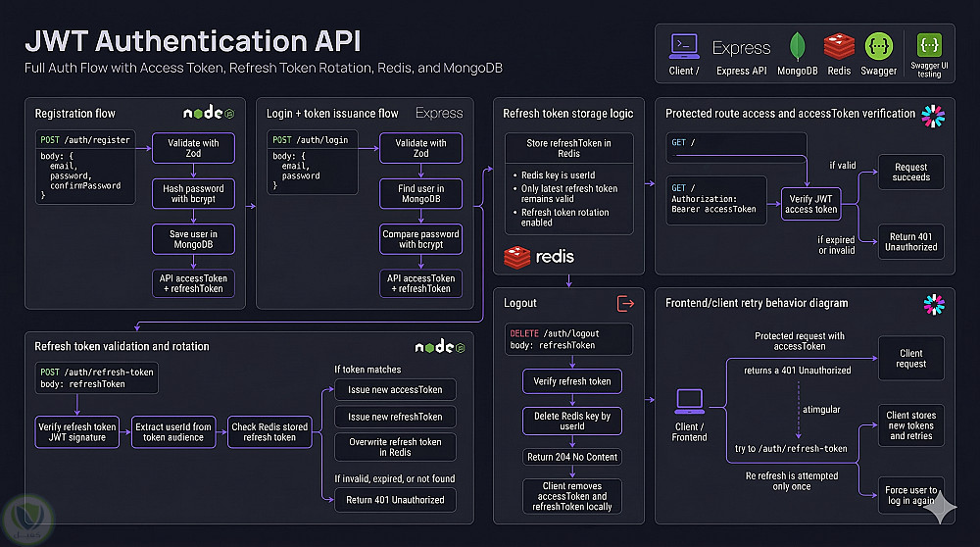Select the Verify JWT access token box
Screen dimensions: 980x547
pyautogui.click(x=810, y=205)
